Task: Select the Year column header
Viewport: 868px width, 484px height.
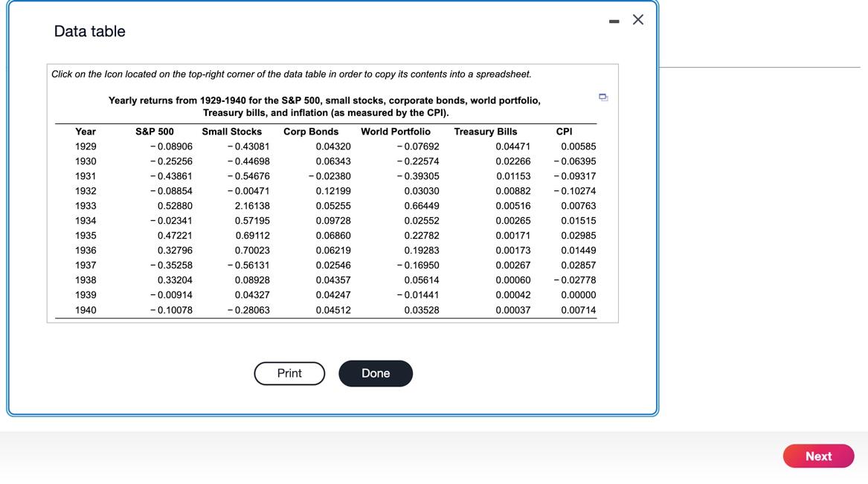Action: (x=84, y=131)
